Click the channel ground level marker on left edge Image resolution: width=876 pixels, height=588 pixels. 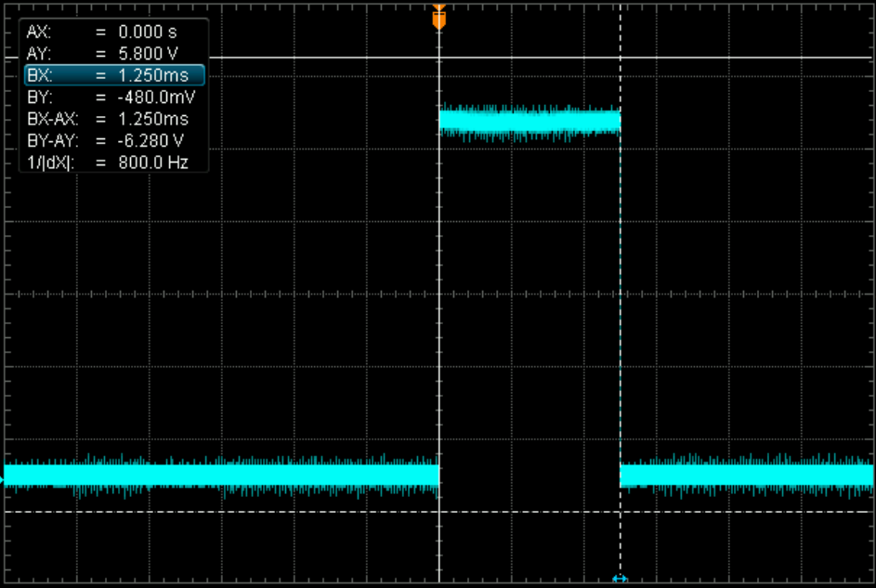coord(2,478)
